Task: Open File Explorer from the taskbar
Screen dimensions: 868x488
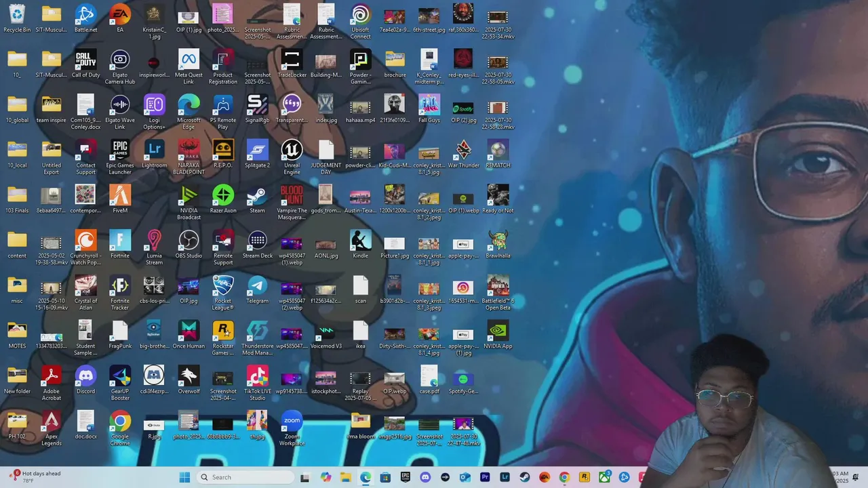Action: (345, 477)
